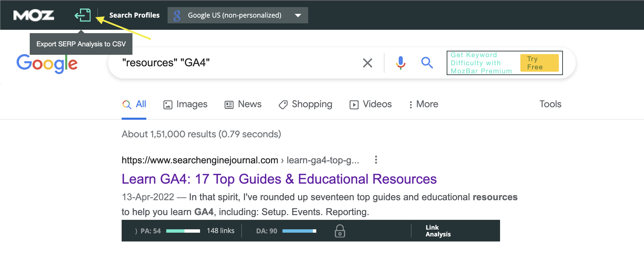Open Link Analysis in MozBar

(438, 231)
